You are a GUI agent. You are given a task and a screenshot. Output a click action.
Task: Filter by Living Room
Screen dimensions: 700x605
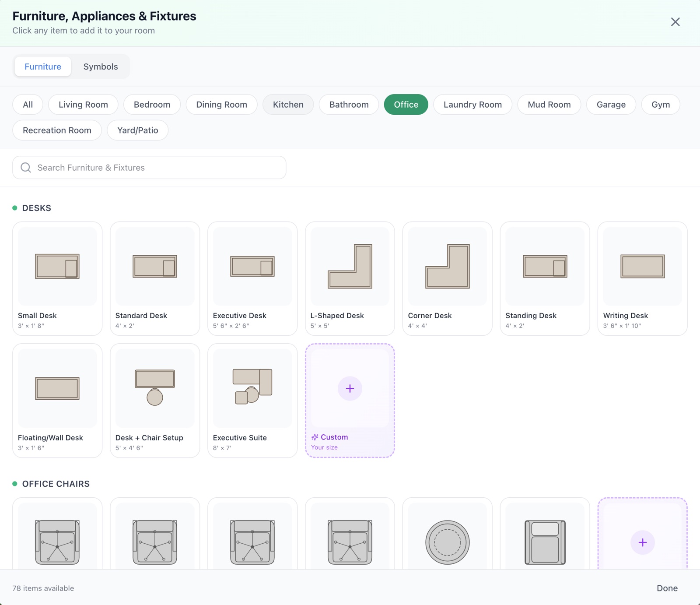[x=83, y=105]
